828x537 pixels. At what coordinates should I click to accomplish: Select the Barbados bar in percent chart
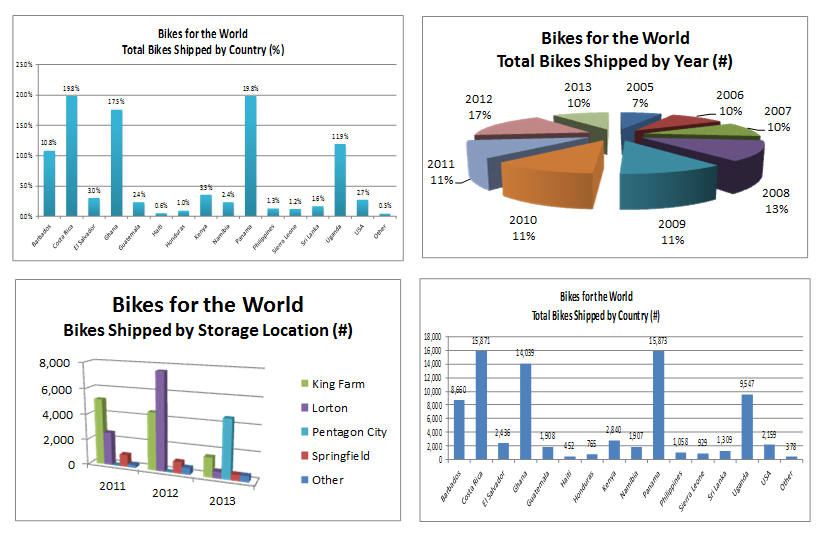[x=49, y=184]
